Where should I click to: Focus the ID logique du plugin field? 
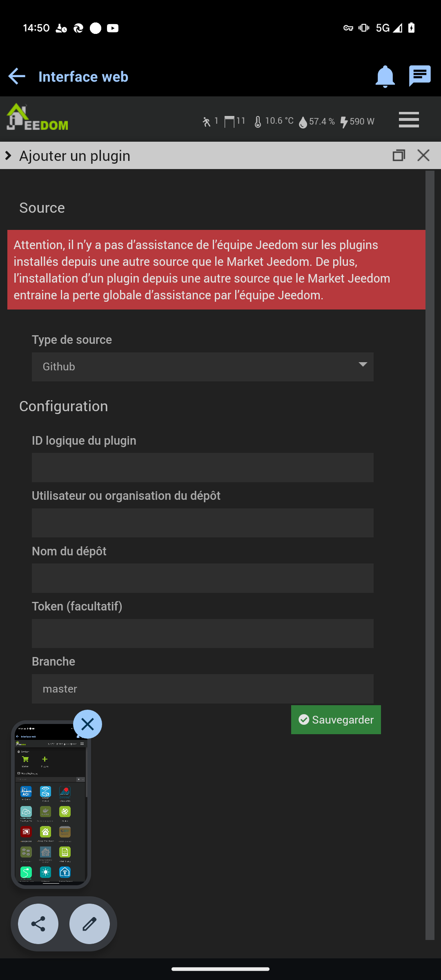[x=203, y=468]
